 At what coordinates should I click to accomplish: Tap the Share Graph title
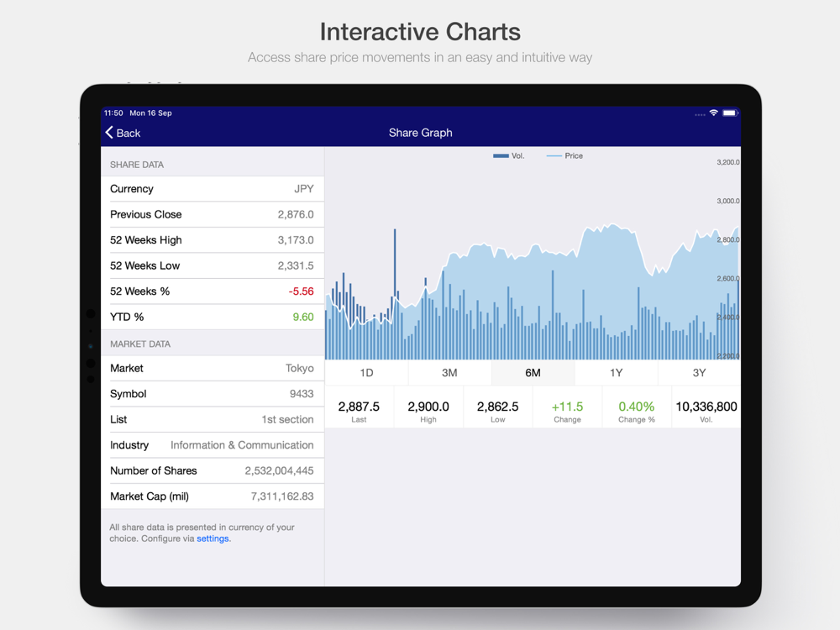(421, 133)
